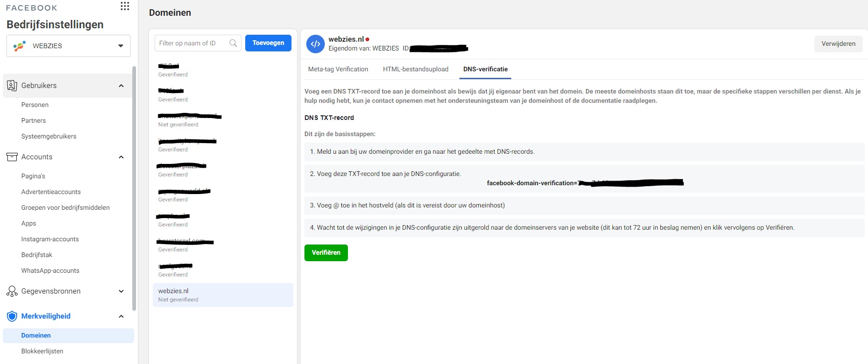Collapse the Merkveiligheid section chevron
This screenshot has width=868, height=364.
click(121, 316)
